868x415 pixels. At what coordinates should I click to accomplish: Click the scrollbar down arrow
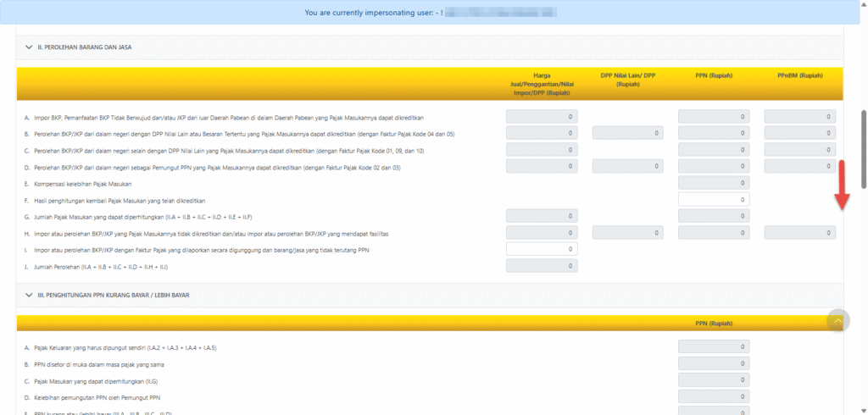[x=863, y=410]
